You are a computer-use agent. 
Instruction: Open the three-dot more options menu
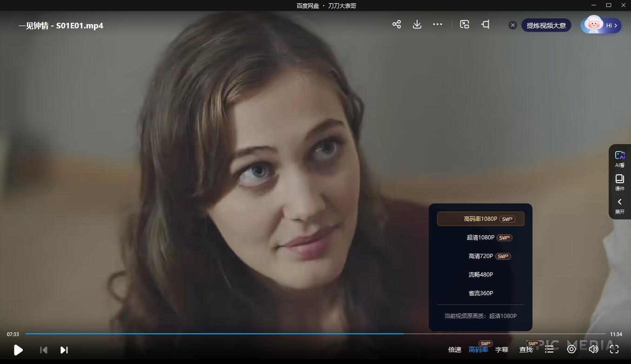point(437,25)
